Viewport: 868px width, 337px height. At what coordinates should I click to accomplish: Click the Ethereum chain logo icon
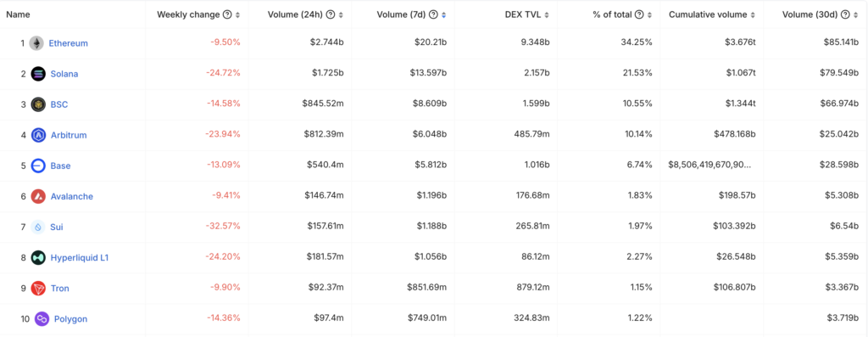[36, 43]
